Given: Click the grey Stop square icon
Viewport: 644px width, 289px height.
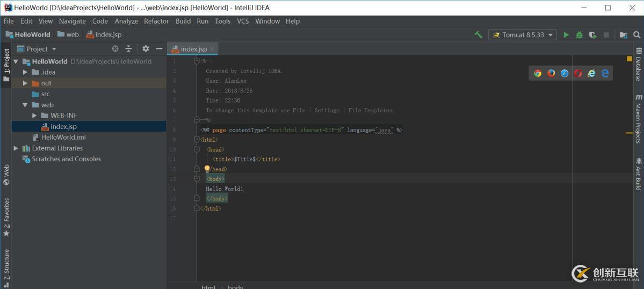Looking at the screenshot, I should 606,35.
